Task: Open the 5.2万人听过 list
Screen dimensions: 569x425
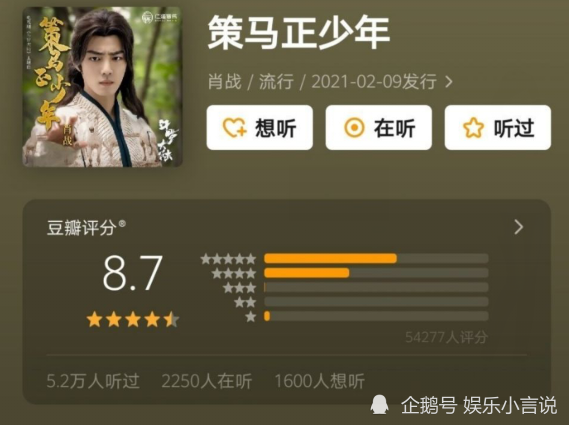Action: pyautogui.click(x=93, y=381)
